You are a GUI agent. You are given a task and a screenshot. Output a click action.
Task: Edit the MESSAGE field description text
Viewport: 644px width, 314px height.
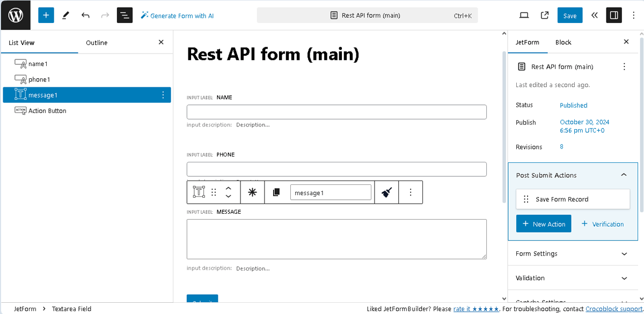pos(253,268)
